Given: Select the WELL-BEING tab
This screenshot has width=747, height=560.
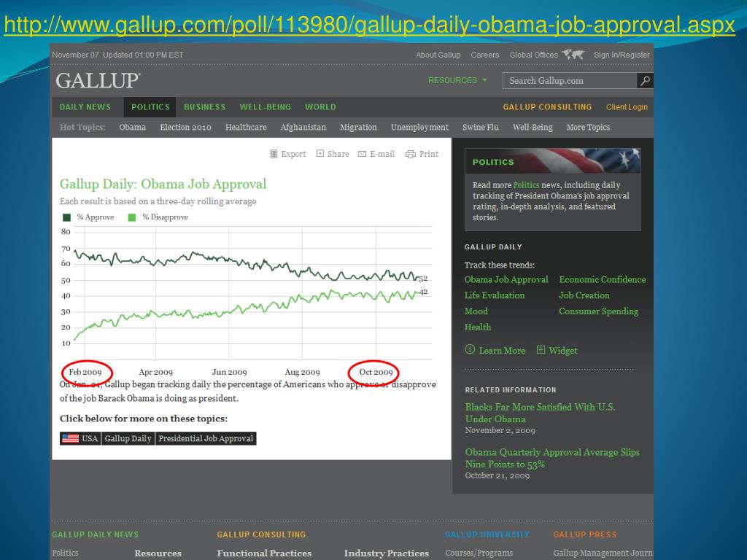Looking at the screenshot, I should 266,107.
